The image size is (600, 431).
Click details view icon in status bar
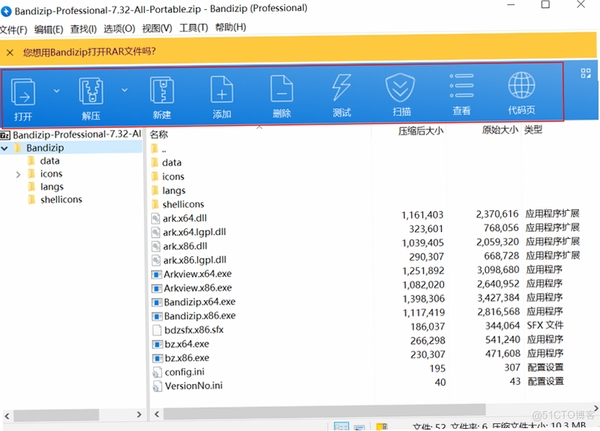(341, 426)
